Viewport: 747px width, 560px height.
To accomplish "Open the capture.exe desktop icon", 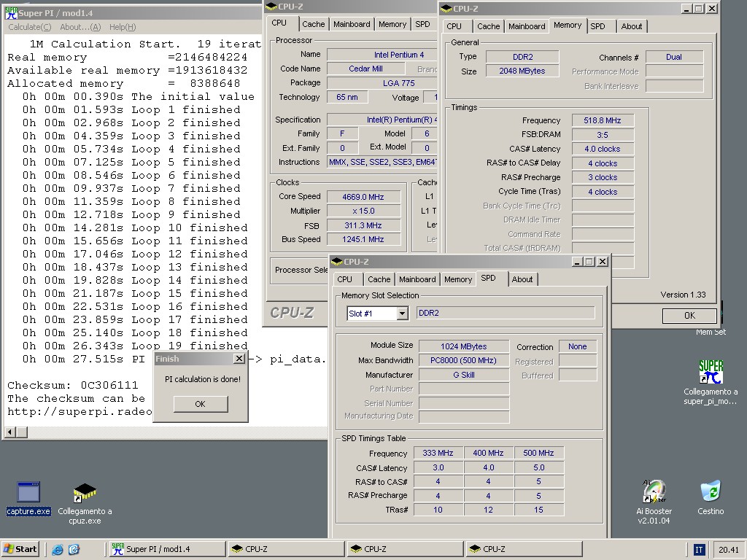I will point(28,498).
